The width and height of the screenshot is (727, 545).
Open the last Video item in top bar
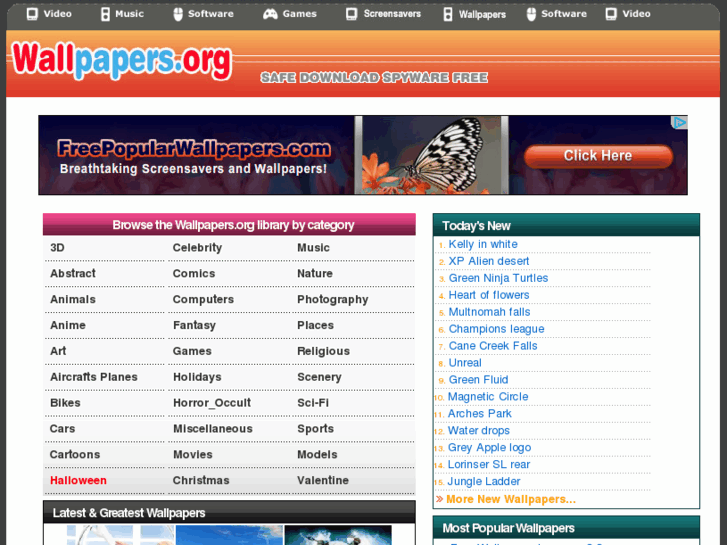[x=636, y=14]
